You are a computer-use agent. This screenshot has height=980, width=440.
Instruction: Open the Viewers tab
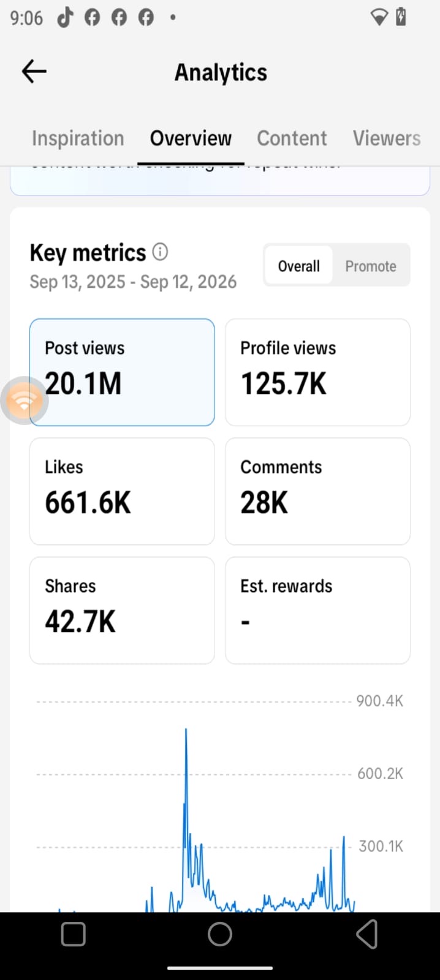(387, 138)
